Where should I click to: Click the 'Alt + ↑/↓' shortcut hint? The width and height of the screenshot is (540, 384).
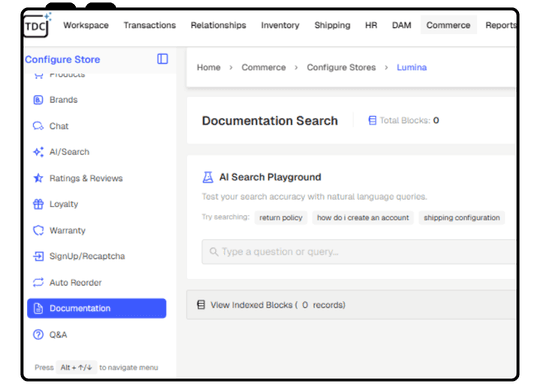(76, 367)
